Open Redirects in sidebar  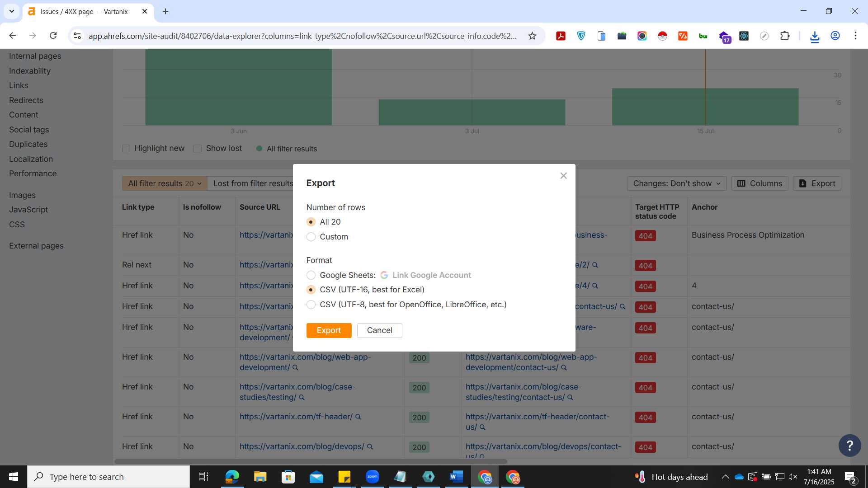click(26, 100)
